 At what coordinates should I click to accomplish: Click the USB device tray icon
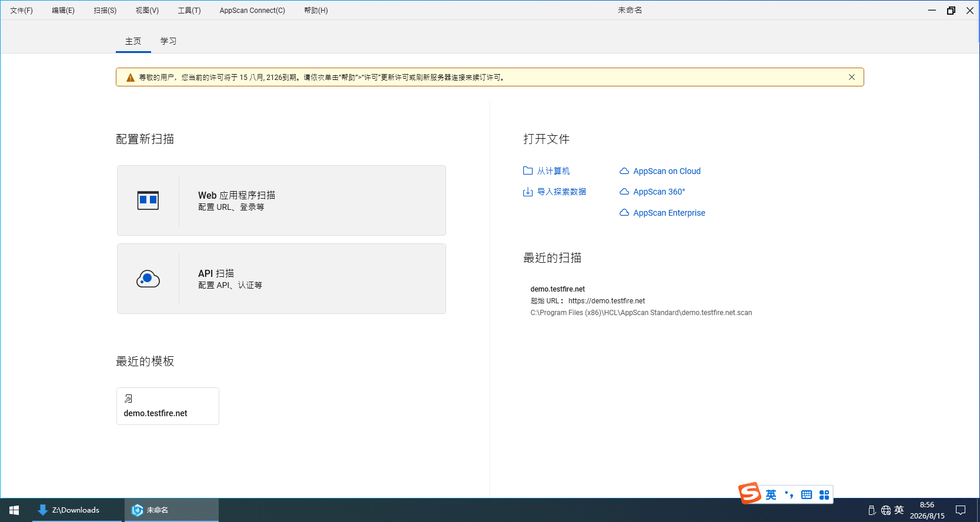click(x=872, y=510)
